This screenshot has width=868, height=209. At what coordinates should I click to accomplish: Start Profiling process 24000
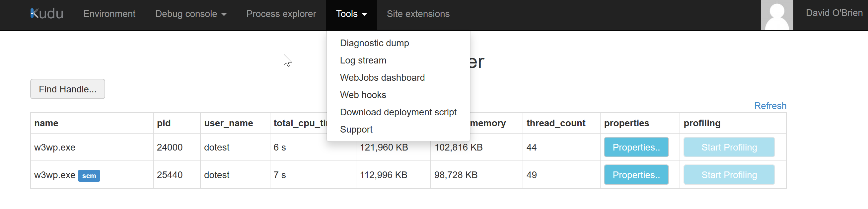(x=729, y=147)
